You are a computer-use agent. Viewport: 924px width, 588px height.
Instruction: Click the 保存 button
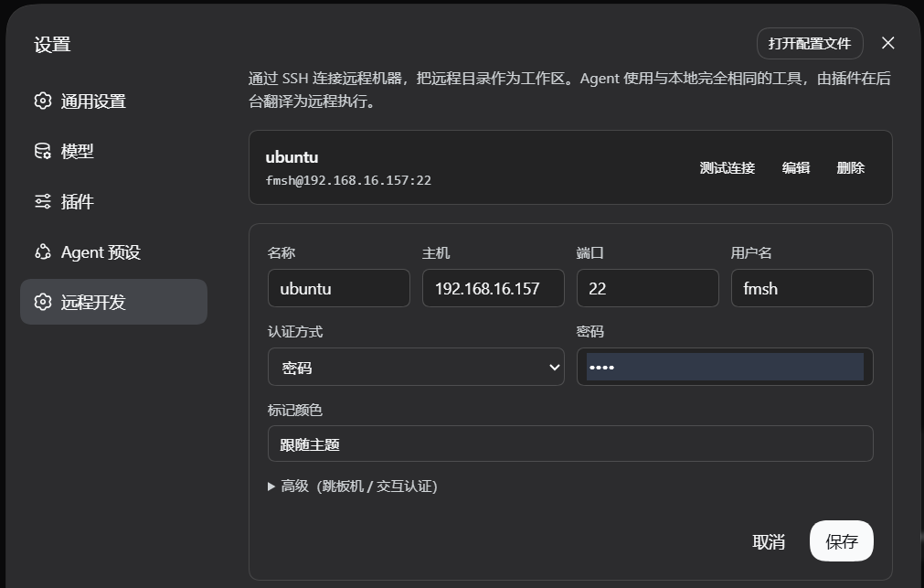842,540
